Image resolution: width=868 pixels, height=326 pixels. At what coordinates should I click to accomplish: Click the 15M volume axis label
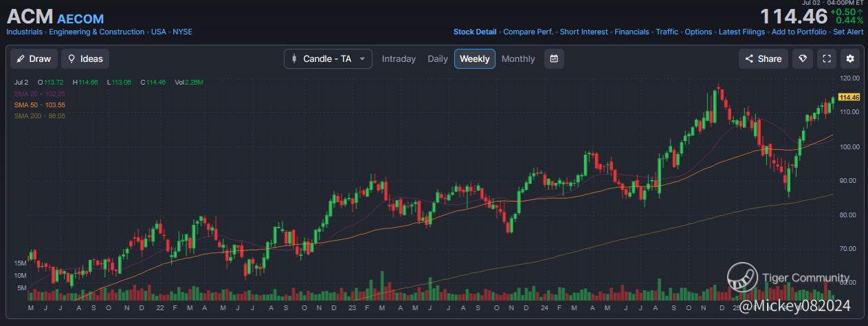(20, 263)
